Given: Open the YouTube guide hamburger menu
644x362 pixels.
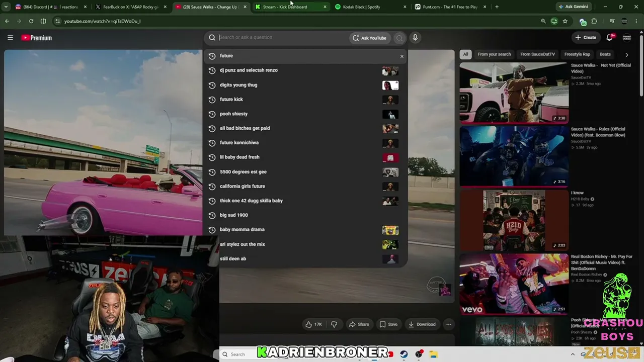Looking at the screenshot, I should [10, 38].
